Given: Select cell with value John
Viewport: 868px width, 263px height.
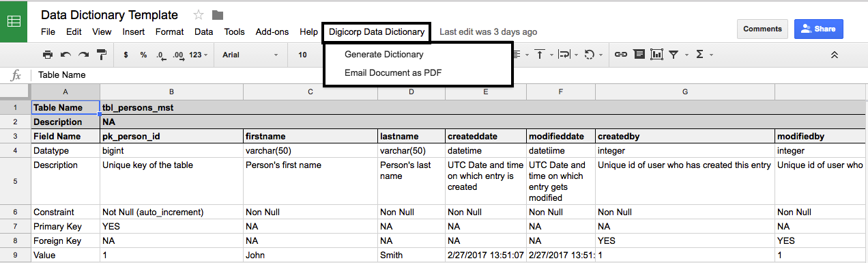Looking at the screenshot, I should (x=310, y=255).
